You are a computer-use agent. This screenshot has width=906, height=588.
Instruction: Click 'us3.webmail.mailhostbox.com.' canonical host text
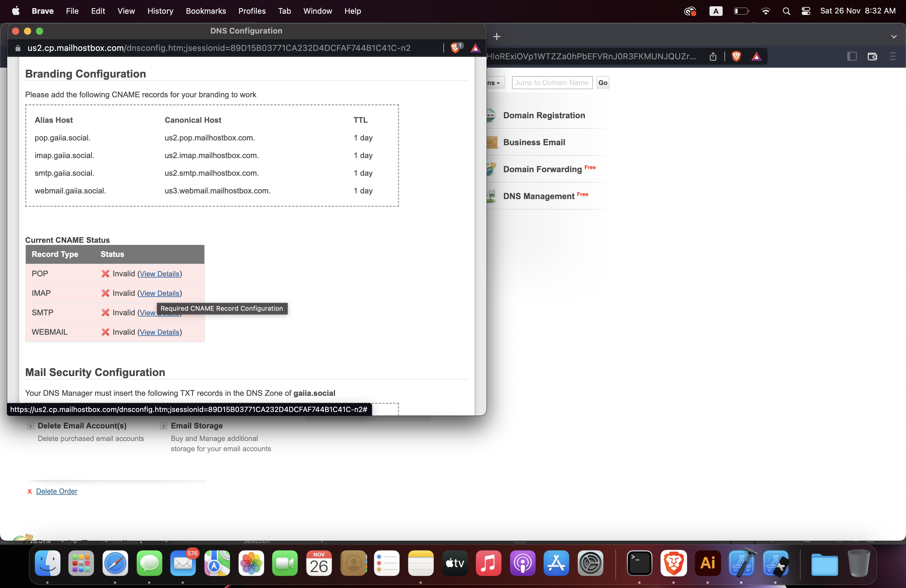pos(218,190)
